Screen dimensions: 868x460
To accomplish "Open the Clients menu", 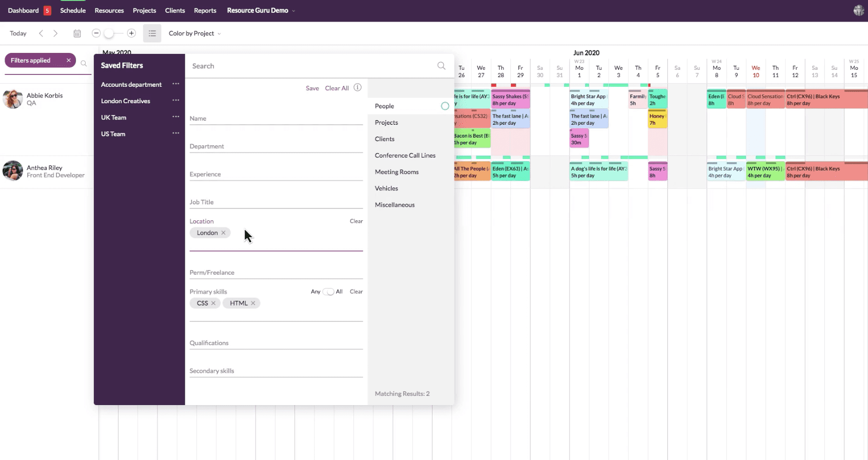I will [175, 10].
